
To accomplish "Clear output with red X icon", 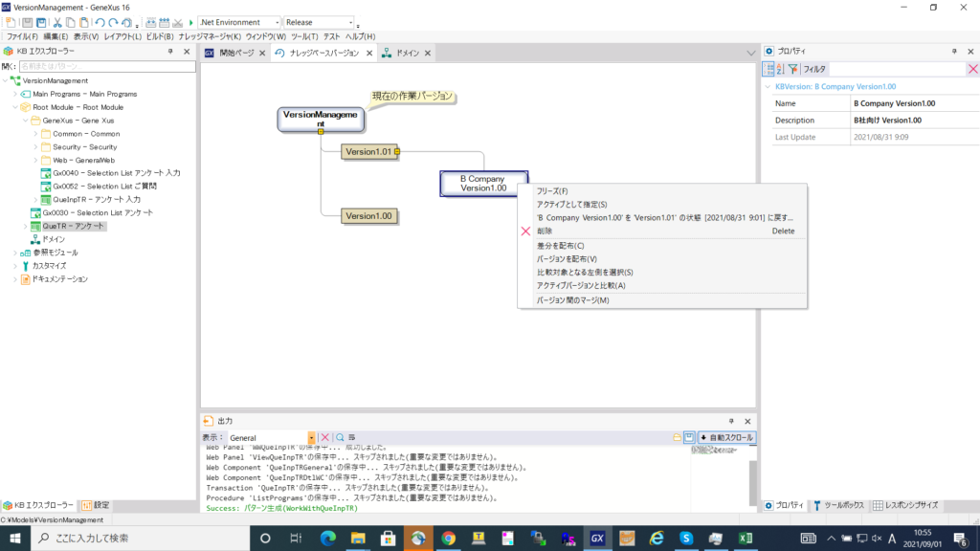I will click(325, 437).
